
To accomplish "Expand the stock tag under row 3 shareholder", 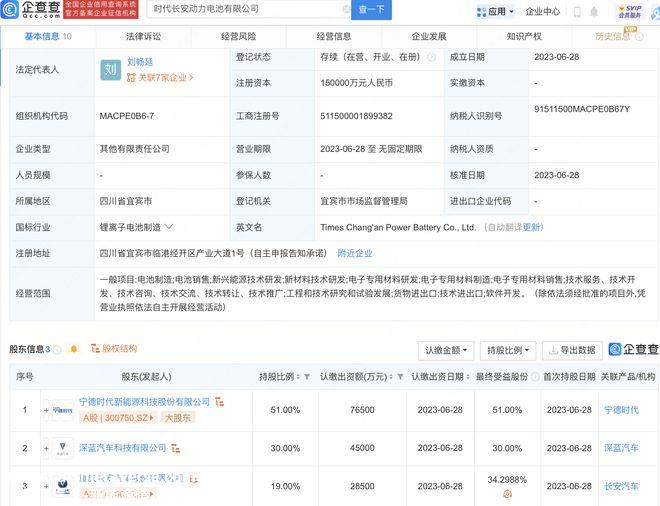I will tap(118, 493).
